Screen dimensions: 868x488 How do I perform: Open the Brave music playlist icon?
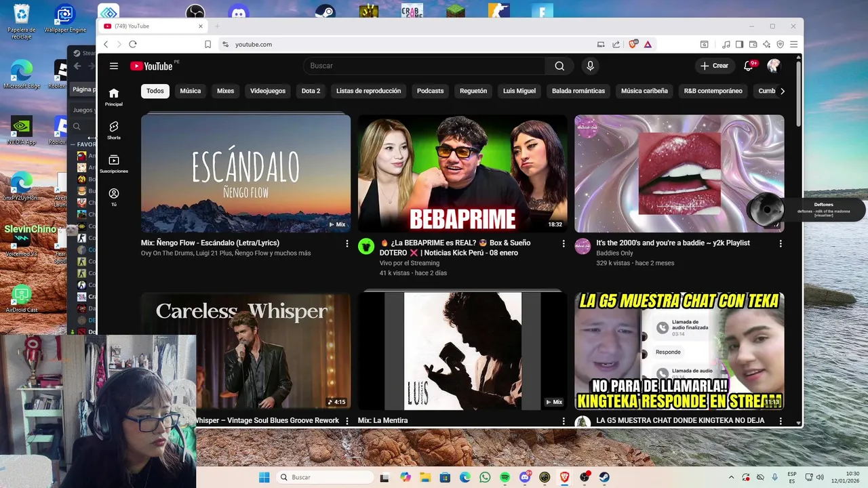[x=726, y=44]
